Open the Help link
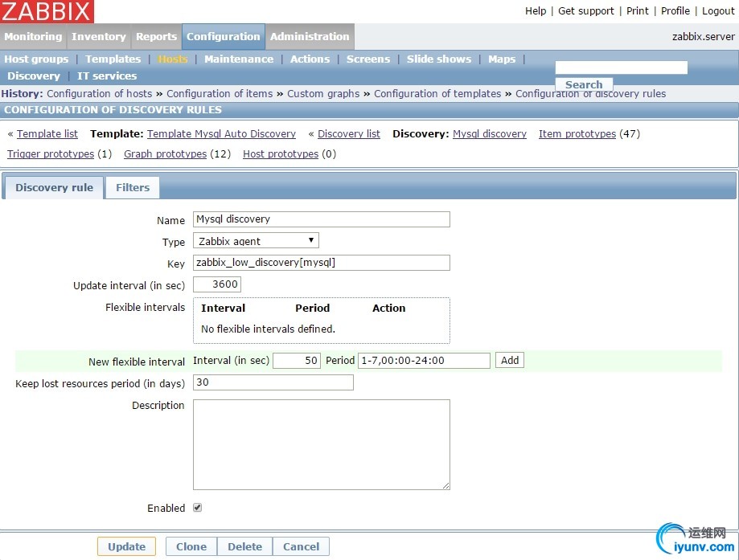This screenshot has height=560, width=739. click(536, 10)
